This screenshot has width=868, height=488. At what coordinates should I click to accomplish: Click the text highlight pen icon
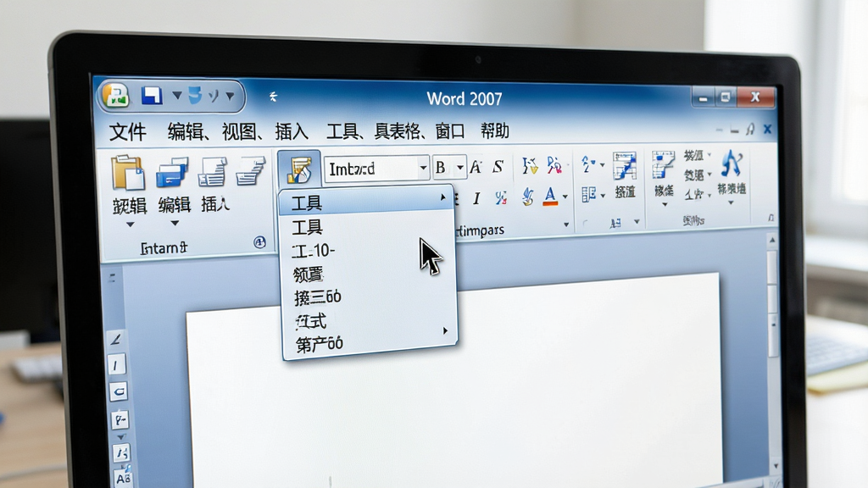527,197
